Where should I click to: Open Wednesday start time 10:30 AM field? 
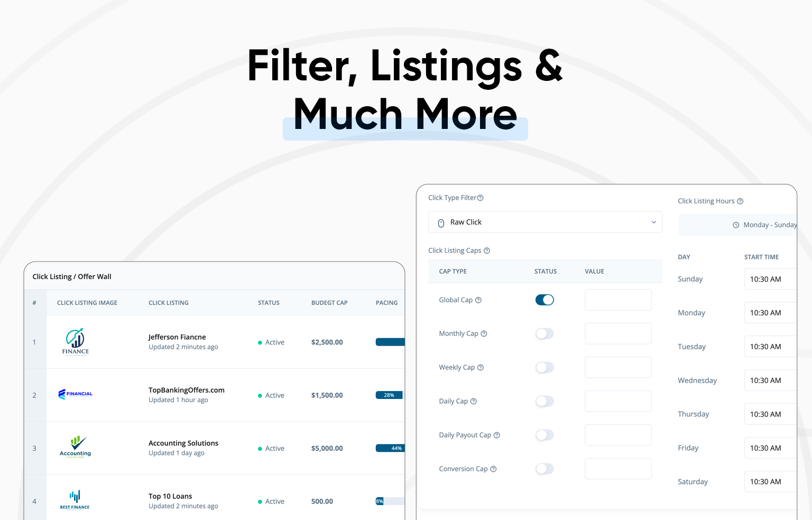(770, 380)
